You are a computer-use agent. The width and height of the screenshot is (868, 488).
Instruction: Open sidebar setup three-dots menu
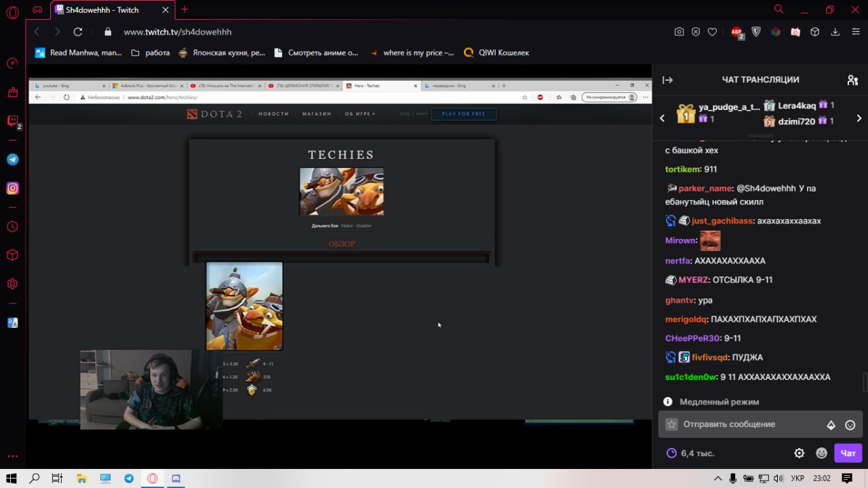coord(12,456)
